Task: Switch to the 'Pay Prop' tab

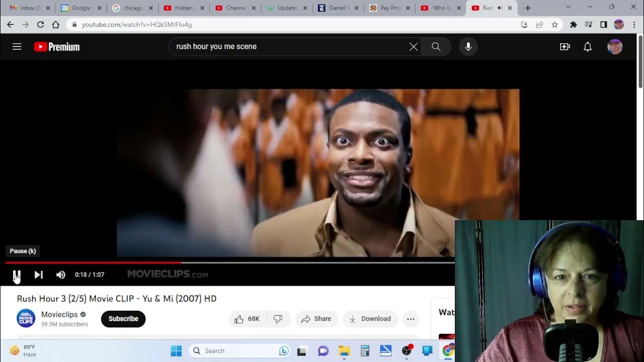Action: tap(388, 8)
